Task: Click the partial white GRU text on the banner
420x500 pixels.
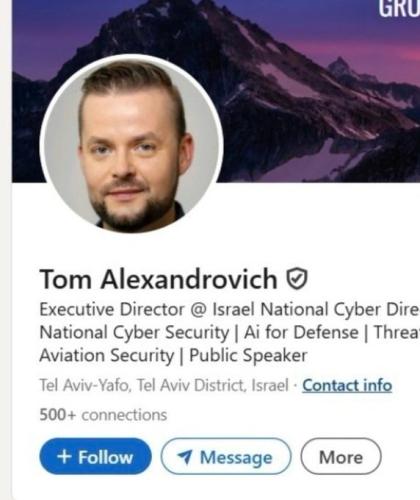Action: coord(399,8)
